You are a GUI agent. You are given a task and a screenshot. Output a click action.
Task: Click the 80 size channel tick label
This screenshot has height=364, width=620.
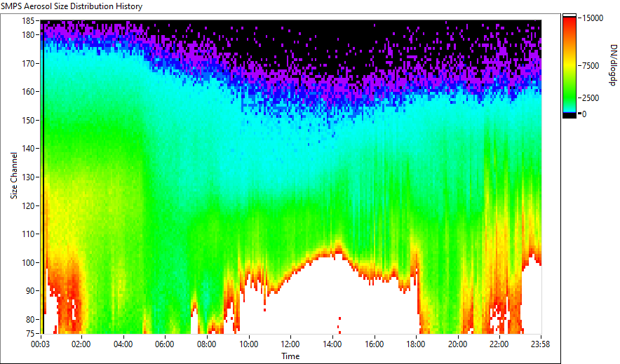pos(30,319)
